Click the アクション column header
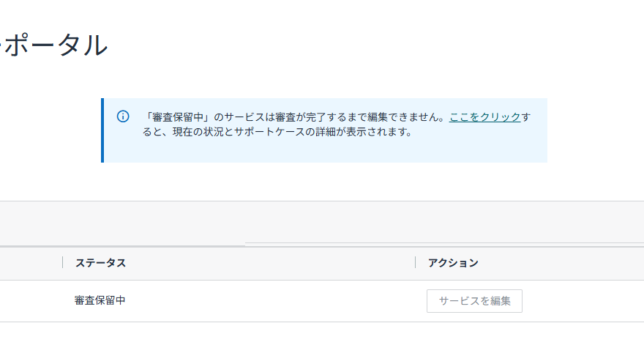 click(x=453, y=263)
